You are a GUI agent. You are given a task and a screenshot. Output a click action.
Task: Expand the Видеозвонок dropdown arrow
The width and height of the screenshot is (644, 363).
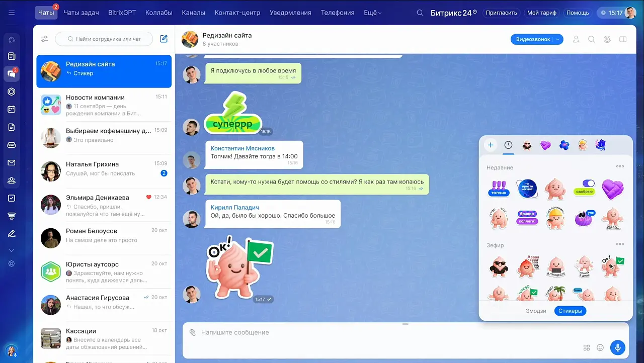coord(558,39)
